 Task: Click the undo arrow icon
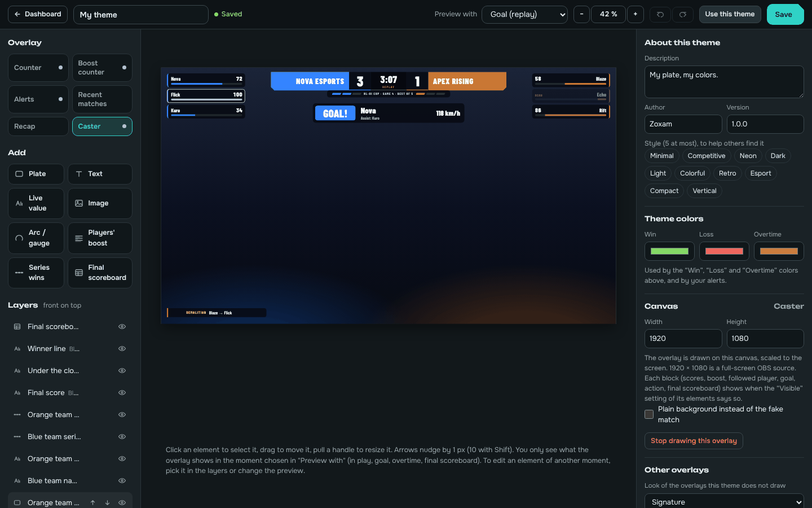[x=660, y=14]
